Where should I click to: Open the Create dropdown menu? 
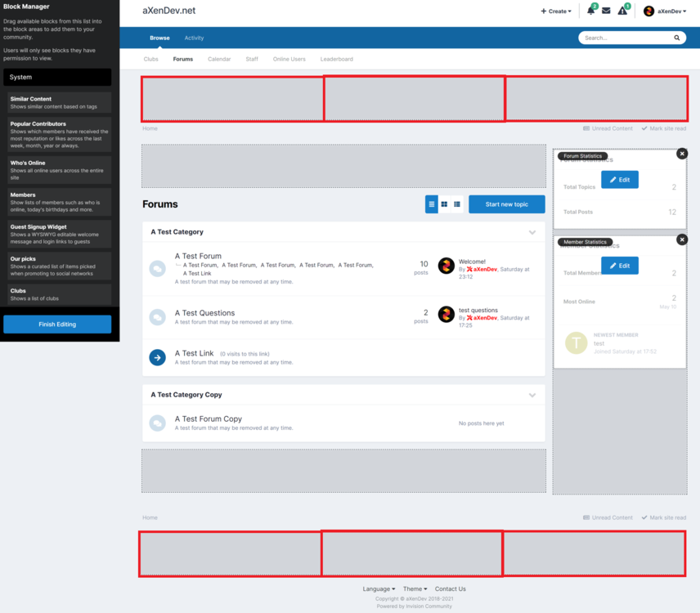click(556, 11)
